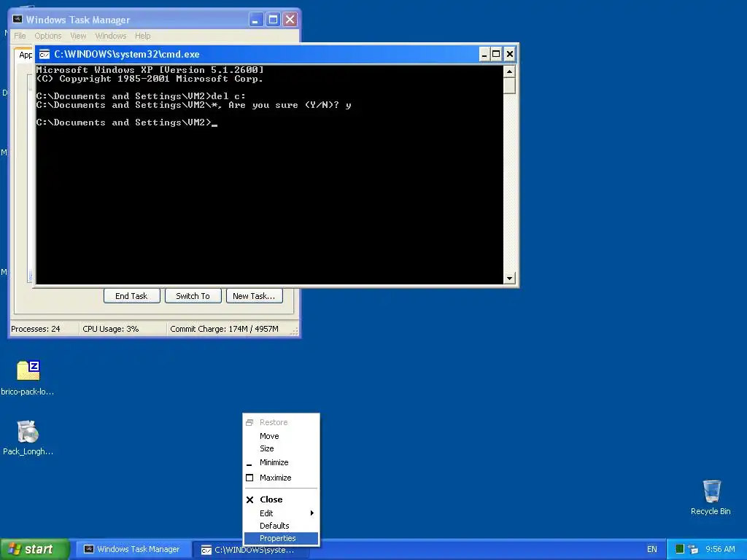
Task: Select Maximize in the context menu
Action: pyautogui.click(x=281, y=478)
